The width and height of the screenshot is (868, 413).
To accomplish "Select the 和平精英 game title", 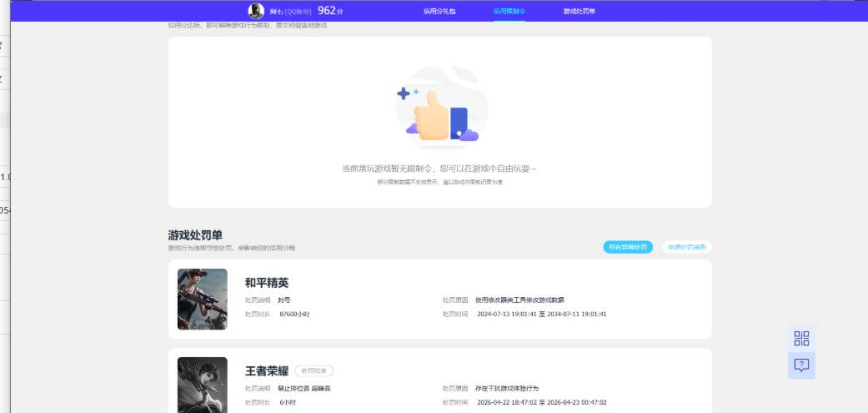I will pyautogui.click(x=267, y=283).
